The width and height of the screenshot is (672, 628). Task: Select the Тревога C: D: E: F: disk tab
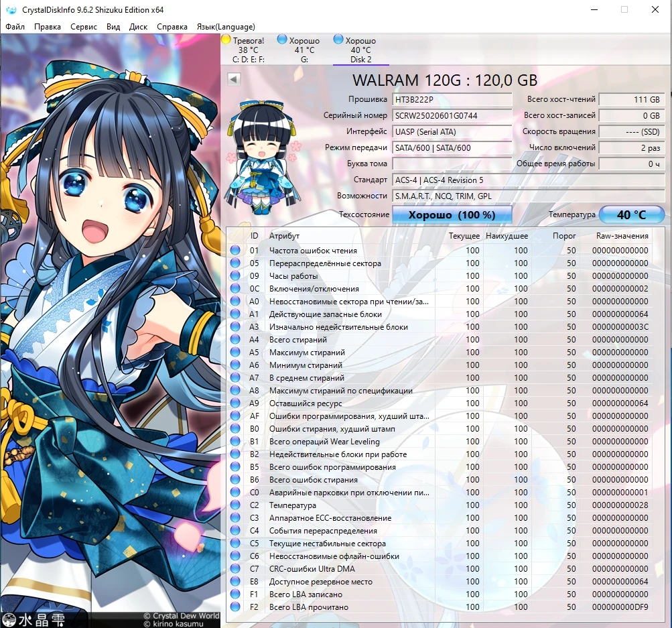(249, 50)
